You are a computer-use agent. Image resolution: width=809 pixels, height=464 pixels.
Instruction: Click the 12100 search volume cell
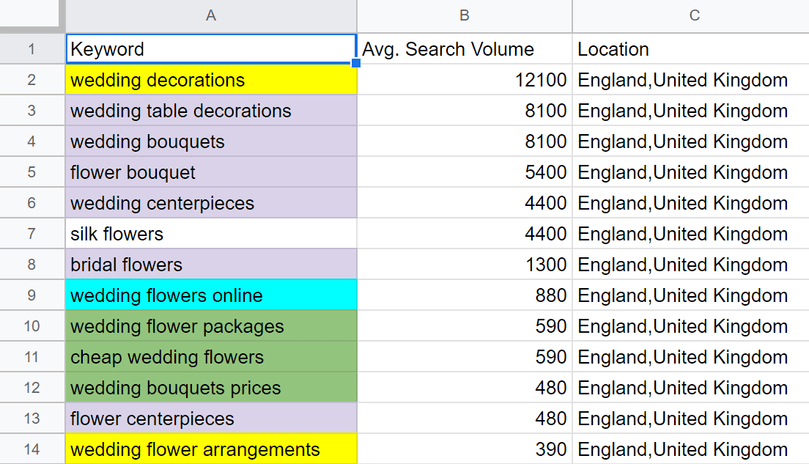[x=464, y=80]
